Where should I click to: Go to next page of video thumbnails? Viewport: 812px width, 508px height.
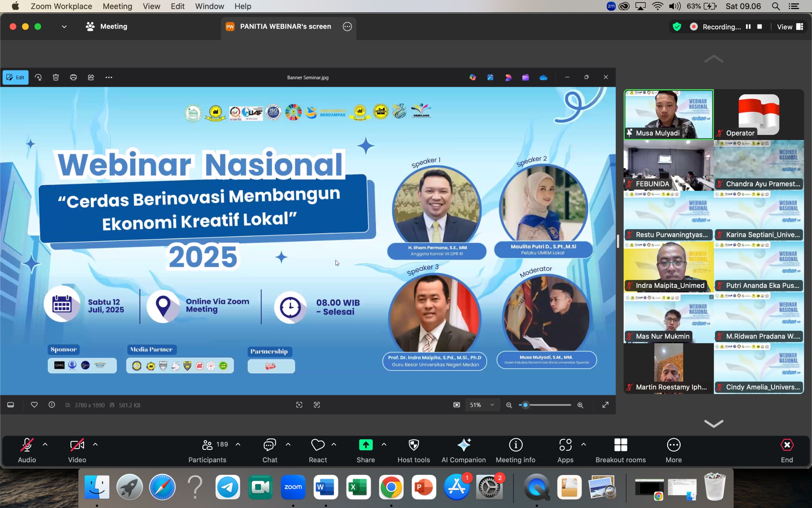[x=714, y=424]
